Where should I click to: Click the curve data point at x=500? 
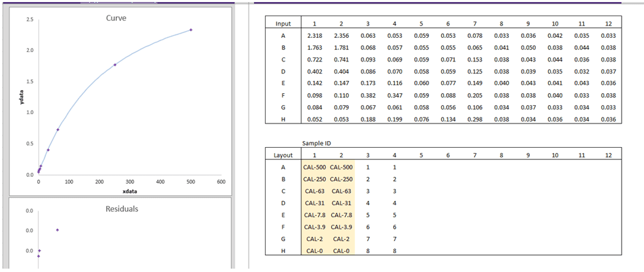pos(191,30)
